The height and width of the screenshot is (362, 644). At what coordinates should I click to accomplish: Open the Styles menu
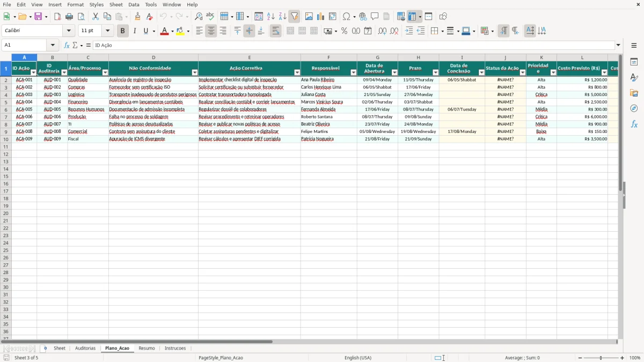pos(97,4)
